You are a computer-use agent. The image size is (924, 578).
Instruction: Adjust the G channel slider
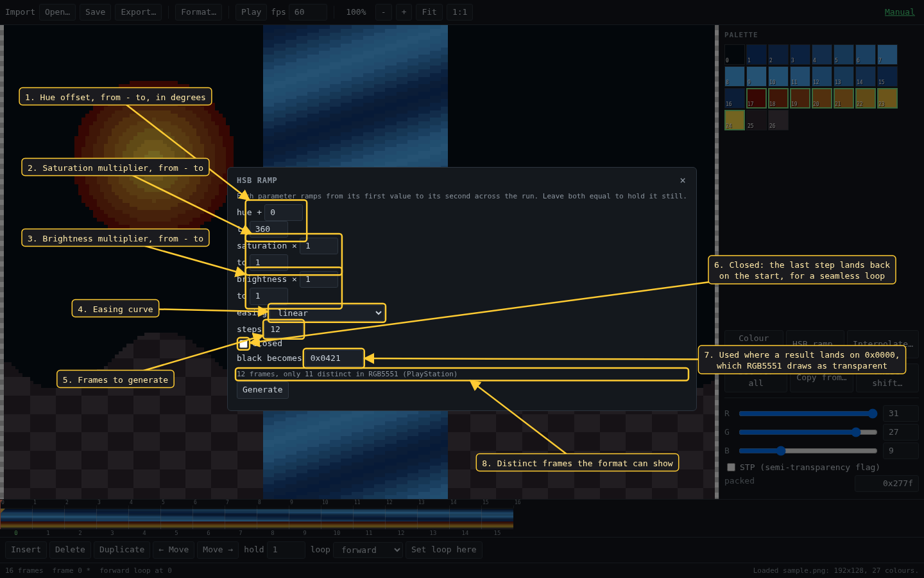pyautogui.click(x=808, y=432)
